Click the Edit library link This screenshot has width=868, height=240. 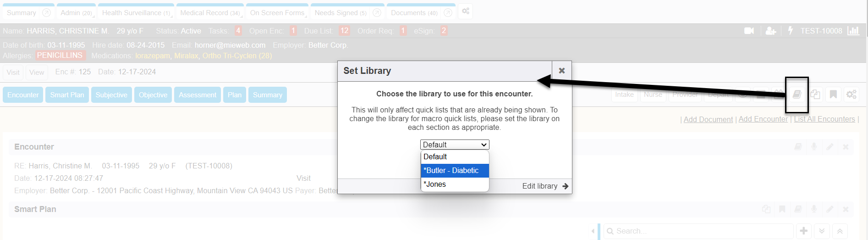545,186
